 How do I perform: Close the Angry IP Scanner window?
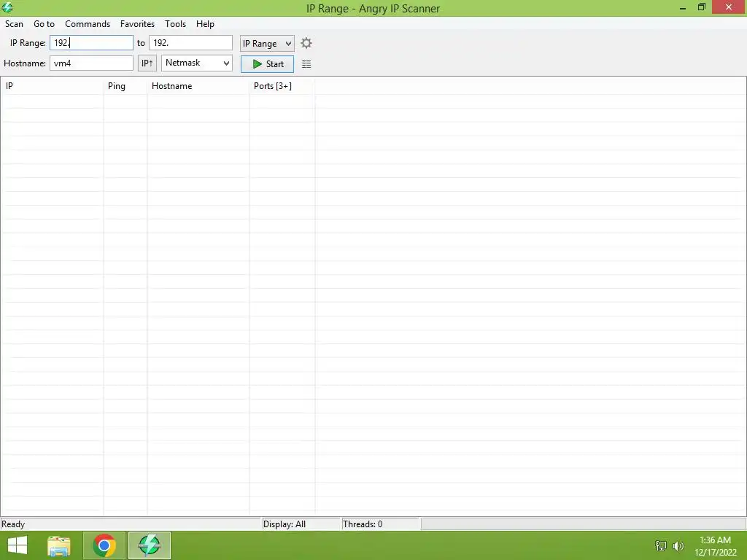coord(729,7)
